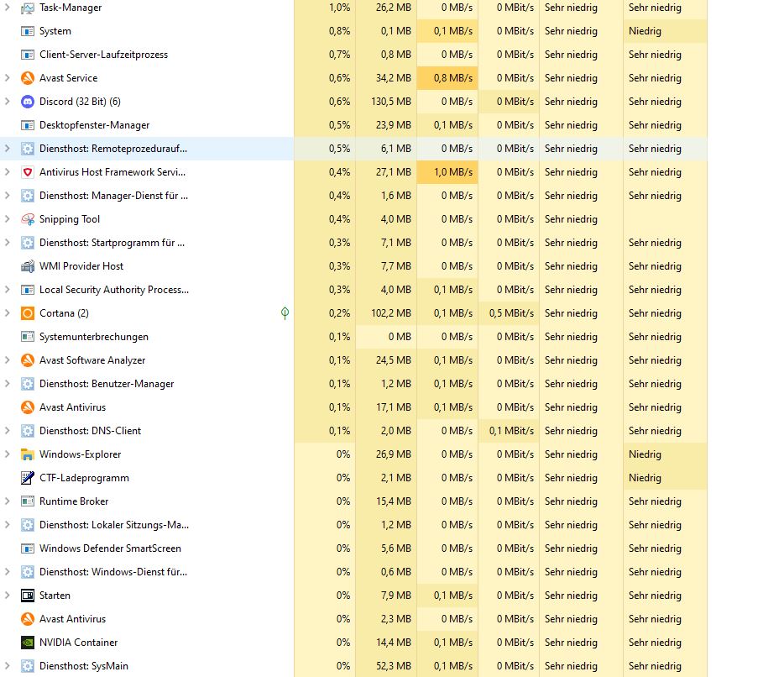Click the Avast Antivirus icon with 17,1 MB
Viewport: 784px width, 677px height.
coord(28,407)
